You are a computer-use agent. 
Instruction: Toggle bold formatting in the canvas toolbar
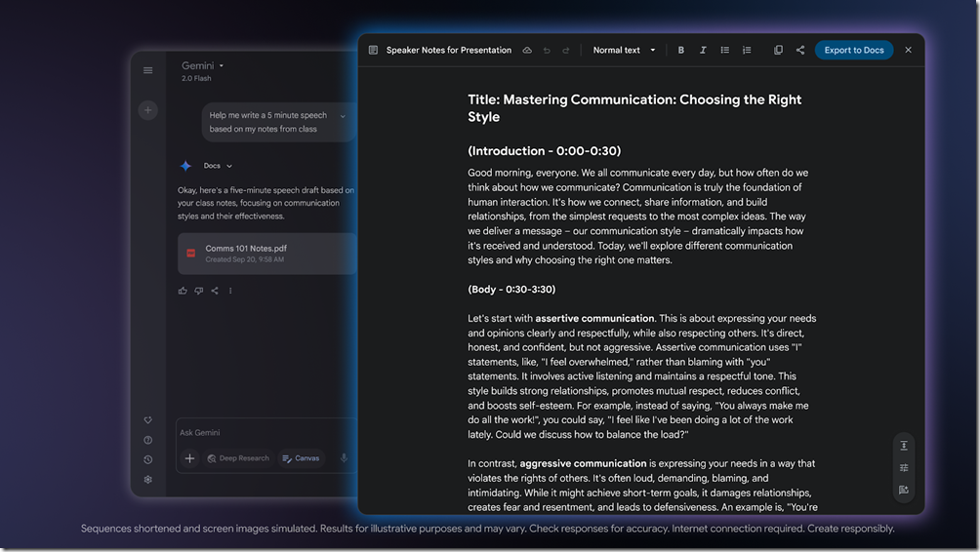681,50
